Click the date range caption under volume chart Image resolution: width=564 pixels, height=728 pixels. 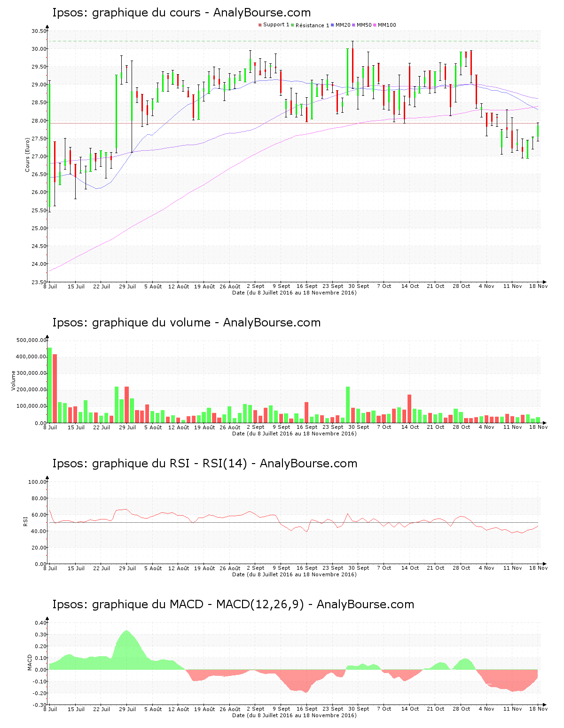coord(294,434)
